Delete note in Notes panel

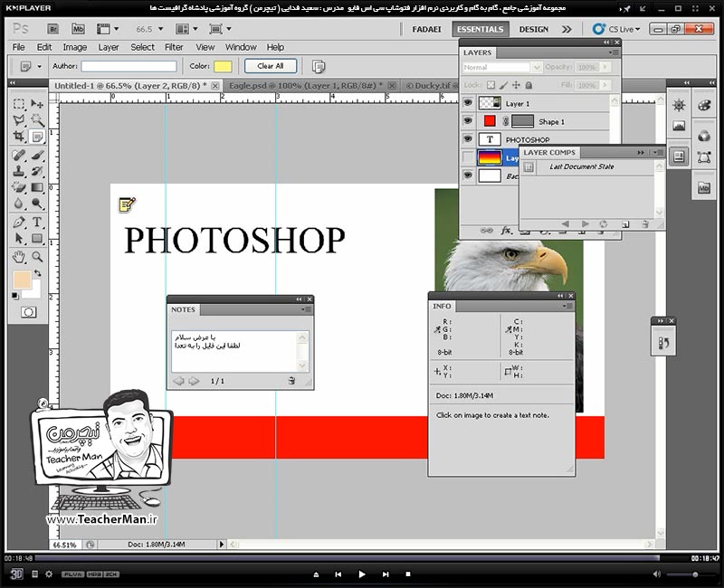(x=291, y=381)
